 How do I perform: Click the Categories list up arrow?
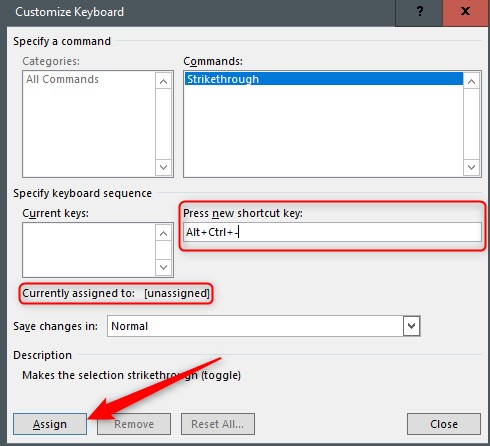coord(163,81)
